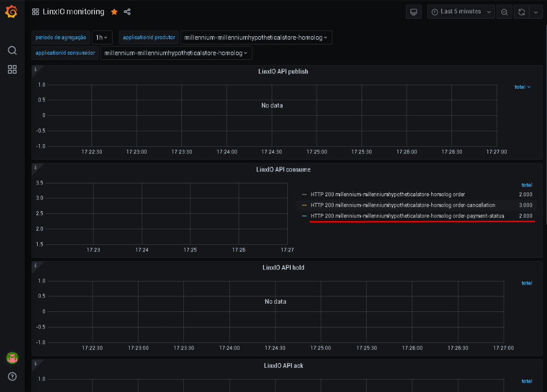The height and width of the screenshot is (392, 547).
Task: Show info for LinxIO API publish panel
Action: point(35,69)
